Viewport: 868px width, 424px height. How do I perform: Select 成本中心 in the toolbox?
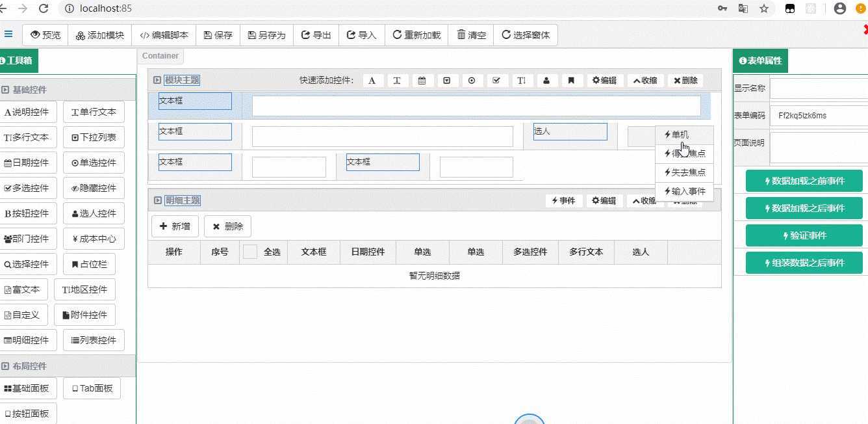click(x=94, y=239)
